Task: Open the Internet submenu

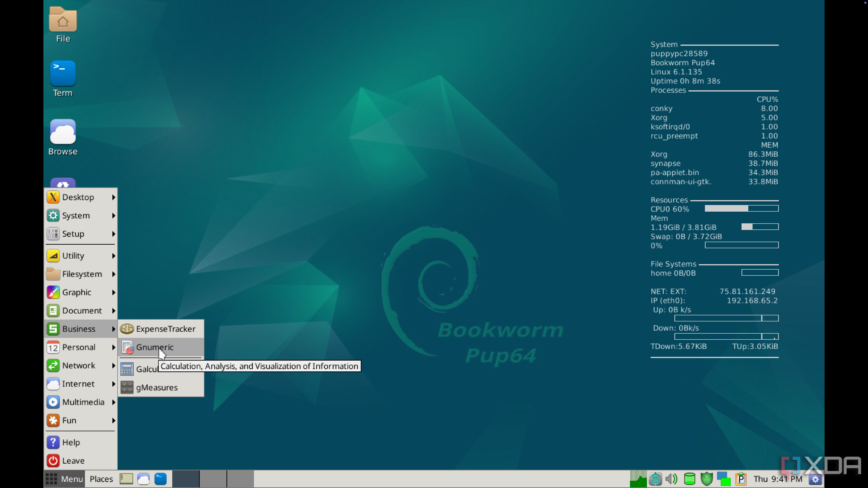Action: click(x=81, y=384)
